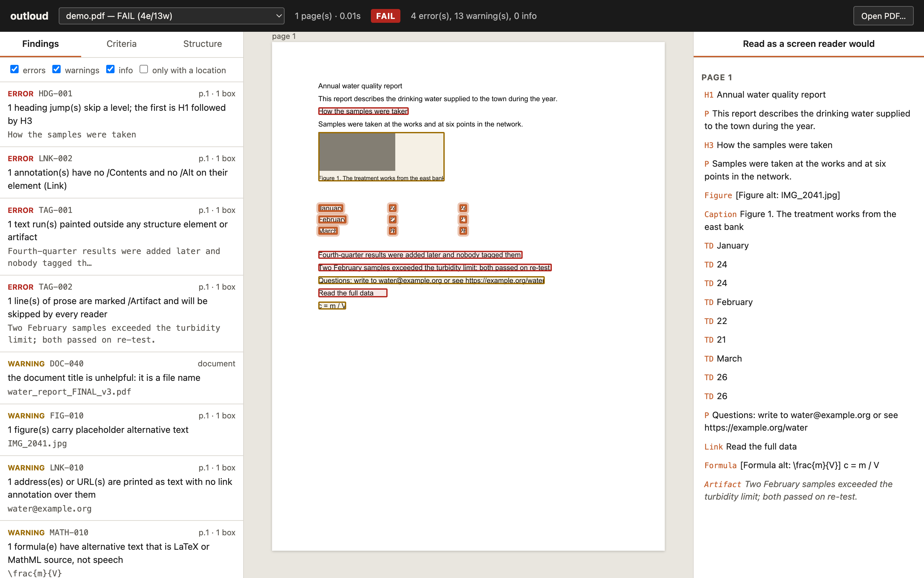The height and width of the screenshot is (578, 924).
Task: Switch to the Findings tab
Action: [40, 44]
